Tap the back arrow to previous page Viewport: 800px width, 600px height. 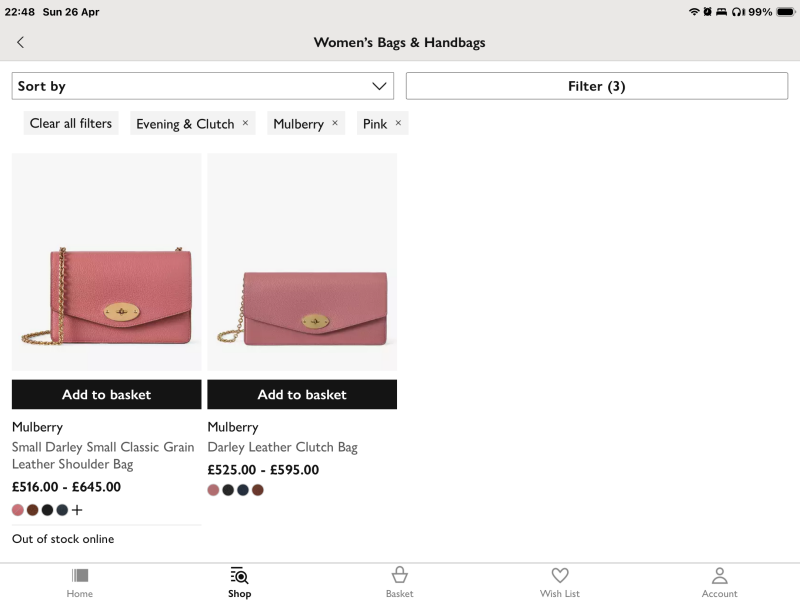pos(21,42)
